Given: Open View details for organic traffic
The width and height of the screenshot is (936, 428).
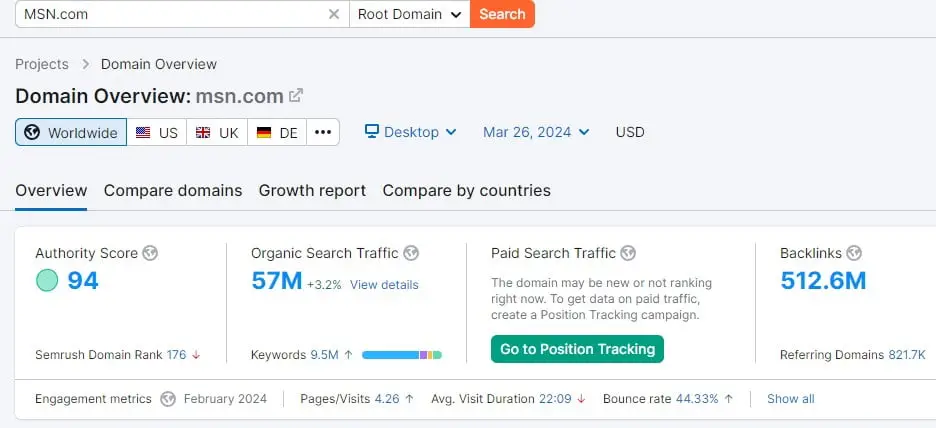Looking at the screenshot, I should click(384, 285).
